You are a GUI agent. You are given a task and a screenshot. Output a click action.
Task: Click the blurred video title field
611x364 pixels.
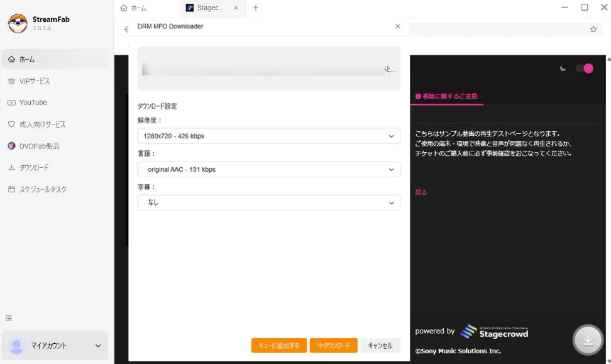269,69
